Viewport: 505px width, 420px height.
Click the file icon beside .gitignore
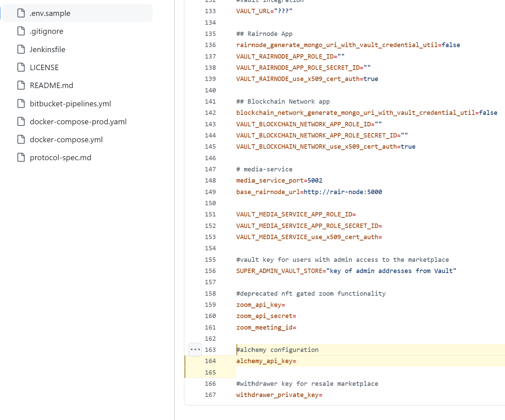coord(21,31)
